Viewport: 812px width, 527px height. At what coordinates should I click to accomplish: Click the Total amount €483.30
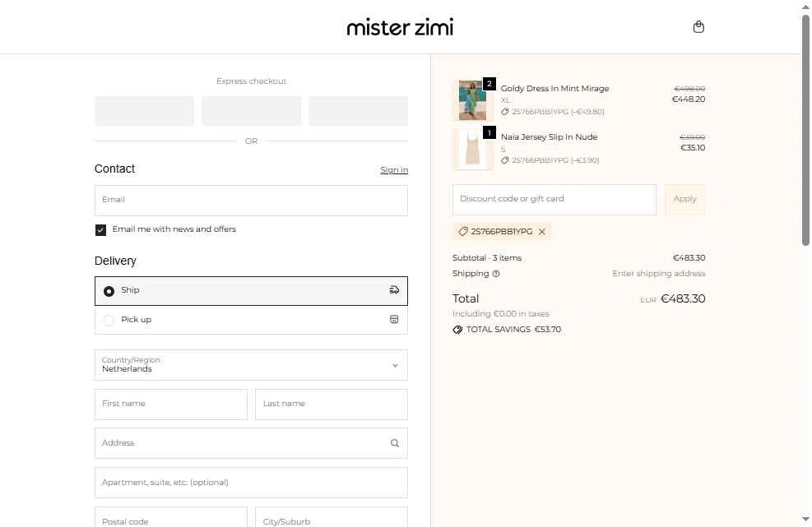pos(683,298)
